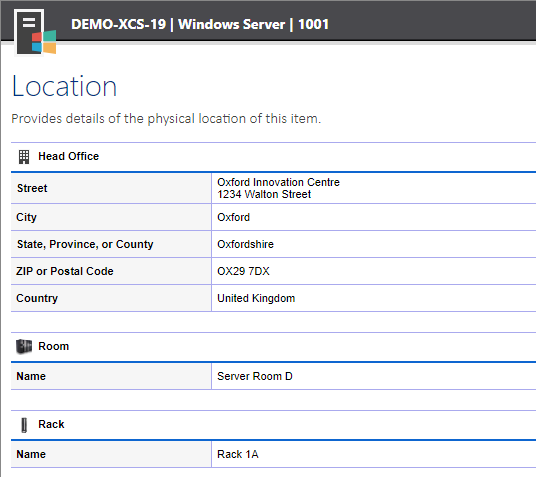Open the Head Office section header
The width and height of the screenshot is (550, 477).
click(69, 156)
